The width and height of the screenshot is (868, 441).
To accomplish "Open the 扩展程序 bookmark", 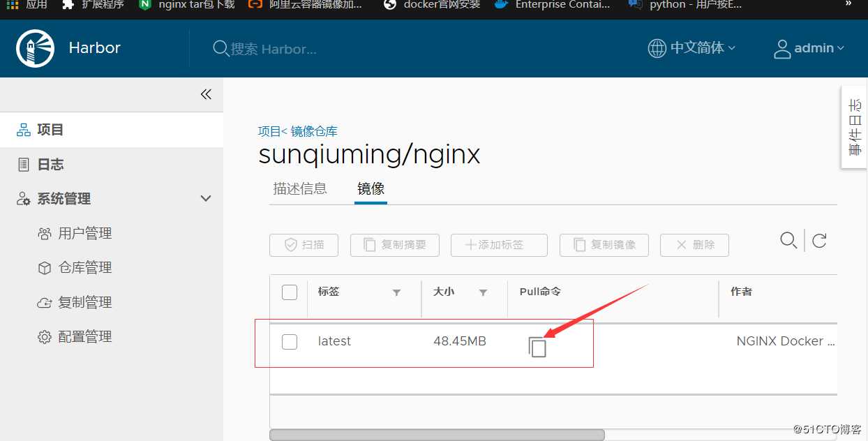I will tap(93, 5).
